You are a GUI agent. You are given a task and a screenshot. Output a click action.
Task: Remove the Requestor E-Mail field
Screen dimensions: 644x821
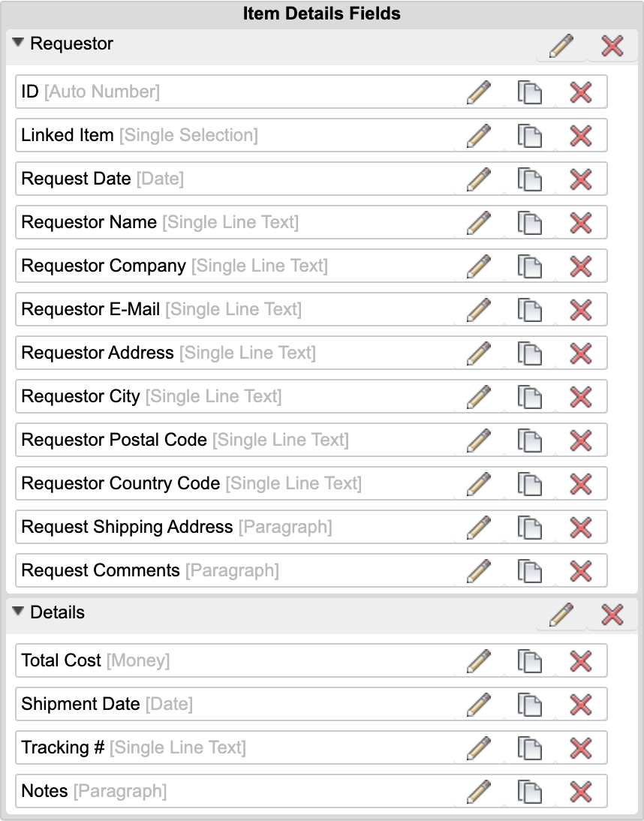point(580,310)
